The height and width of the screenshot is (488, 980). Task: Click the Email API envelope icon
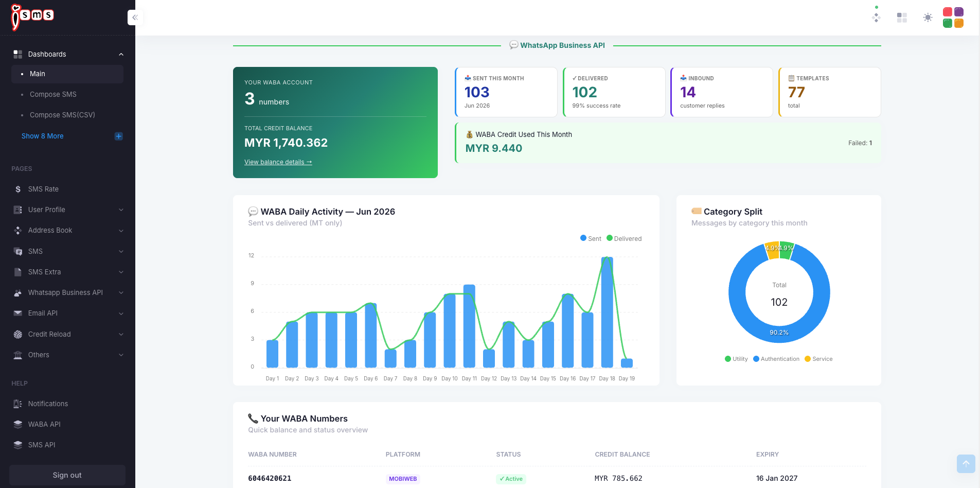coord(18,313)
